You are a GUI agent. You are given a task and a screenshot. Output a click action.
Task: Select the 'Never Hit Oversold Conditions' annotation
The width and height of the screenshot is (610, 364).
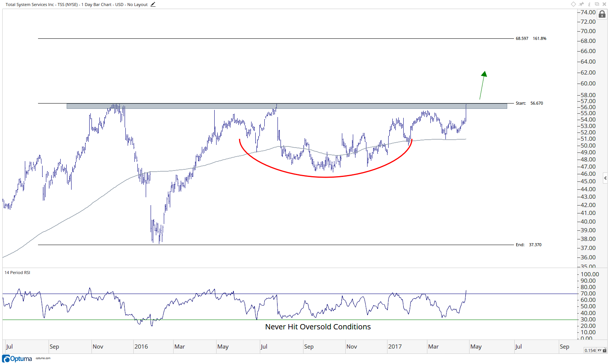[x=318, y=327]
